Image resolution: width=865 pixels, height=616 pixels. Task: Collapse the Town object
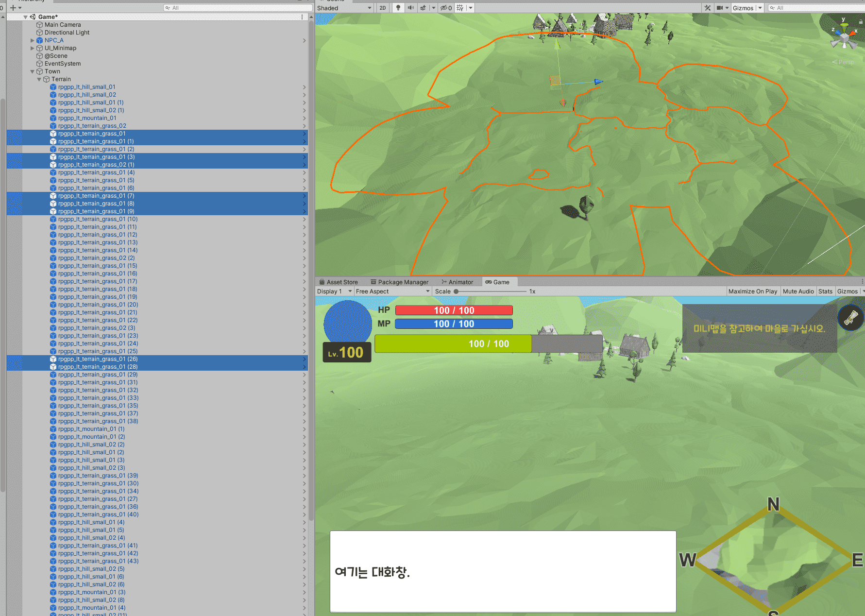coord(33,71)
